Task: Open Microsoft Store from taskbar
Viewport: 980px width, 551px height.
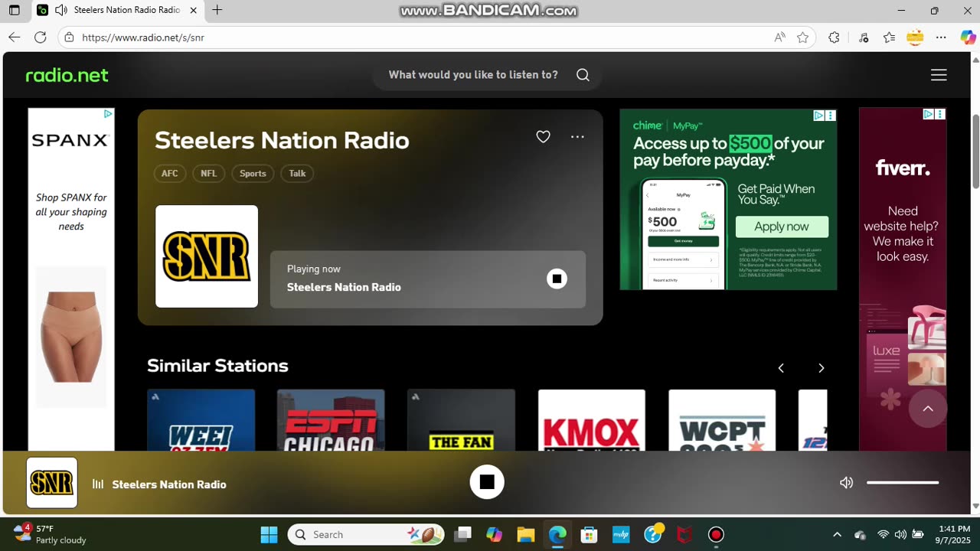Action: (589, 534)
